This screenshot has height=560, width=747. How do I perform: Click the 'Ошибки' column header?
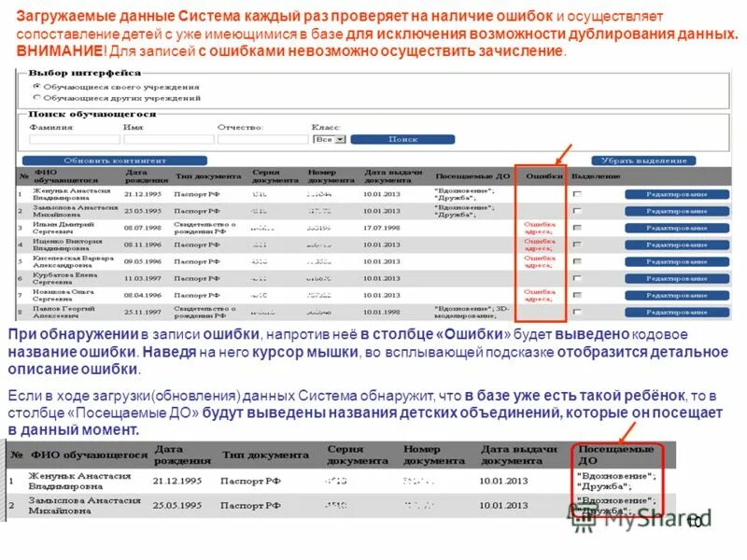coord(544,176)
